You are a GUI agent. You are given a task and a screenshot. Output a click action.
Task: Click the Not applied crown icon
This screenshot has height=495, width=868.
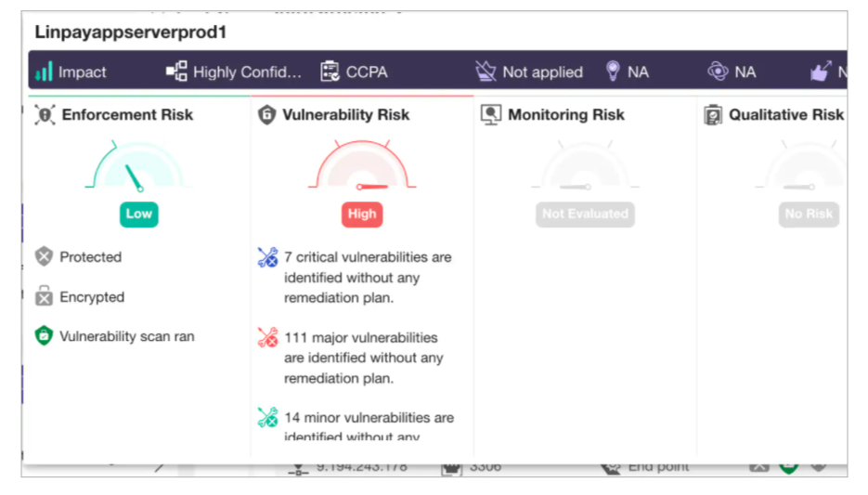[x=486, y=72]
